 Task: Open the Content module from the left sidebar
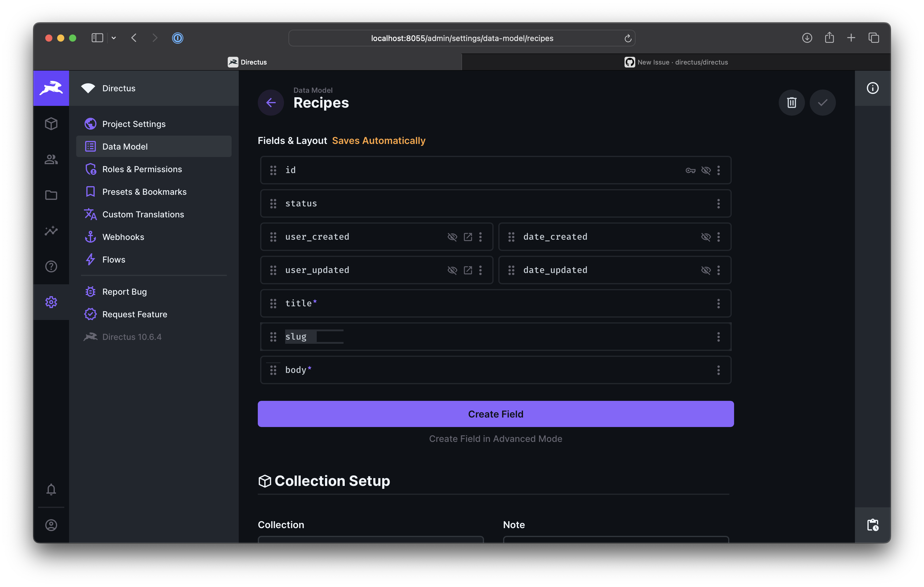51,123
